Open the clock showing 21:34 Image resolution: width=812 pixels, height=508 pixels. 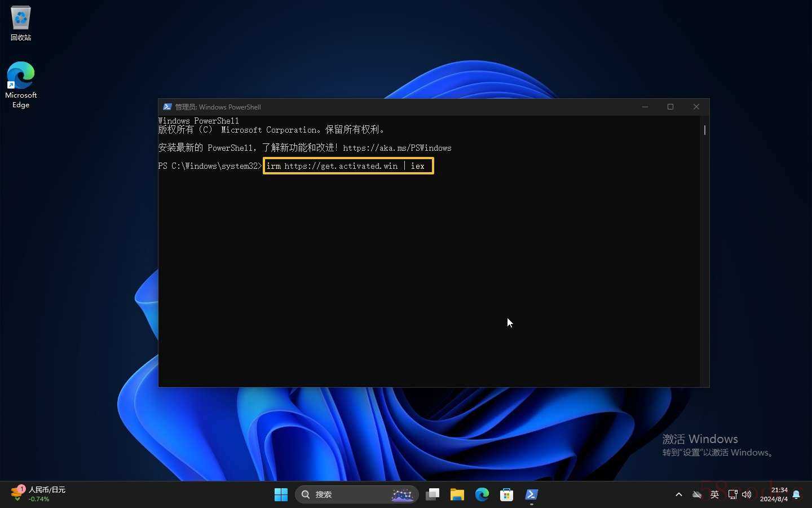click(x=774, y=494)
